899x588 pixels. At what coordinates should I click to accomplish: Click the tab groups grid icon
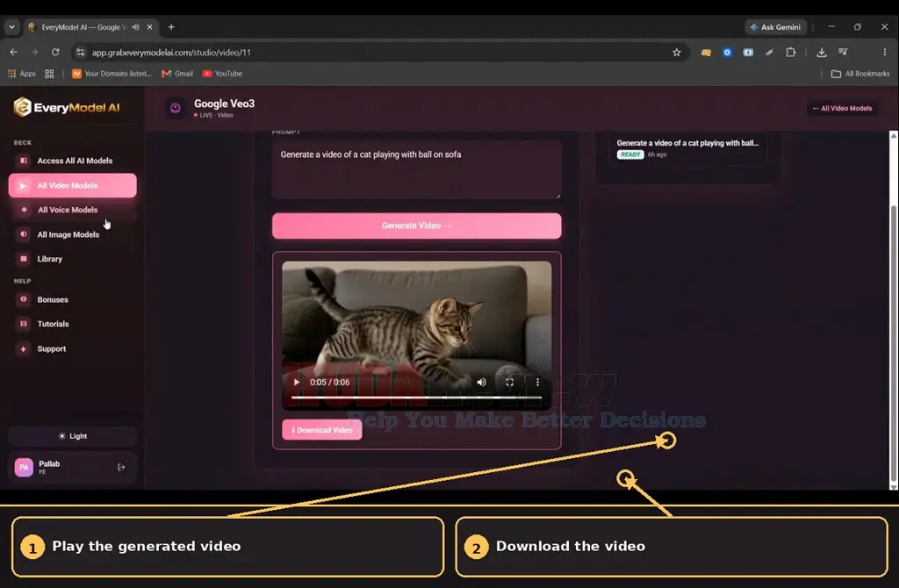(x=49, y=74)
